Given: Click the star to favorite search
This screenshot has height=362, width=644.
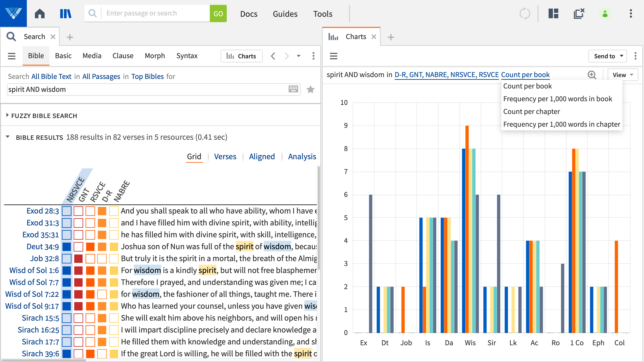Looking at the screenshot, I should (x=310, y=89).
